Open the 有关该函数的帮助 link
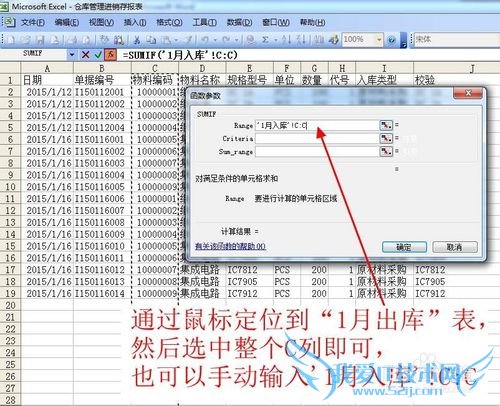Viewport: 500px width, 406px height. pyautogui.click(x=230, y=246)
